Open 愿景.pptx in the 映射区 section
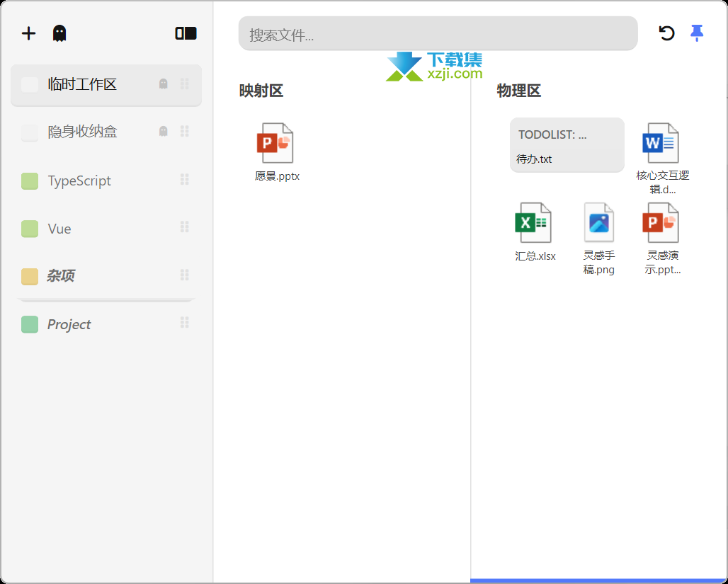The height and width of the screenshot is (584, 728). pos(275,144)
